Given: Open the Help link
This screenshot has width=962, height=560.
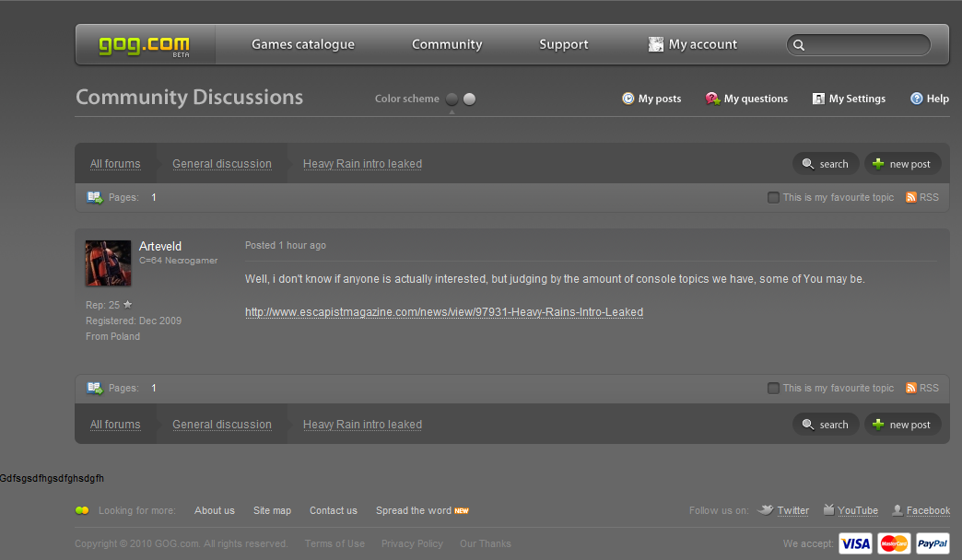Looking at the screenshot, I should (x=937, y=99).
